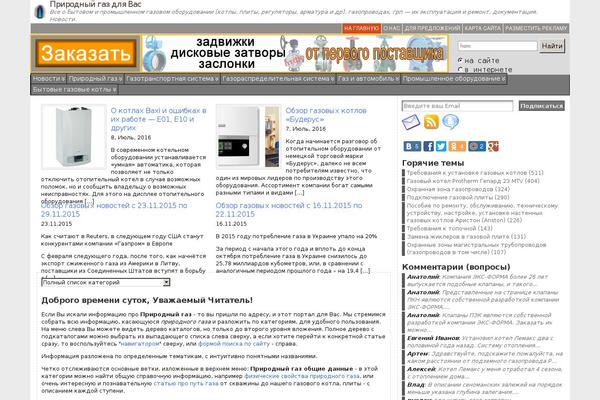Click 'физические свойства природного газа' link

[x=302, y=376]
